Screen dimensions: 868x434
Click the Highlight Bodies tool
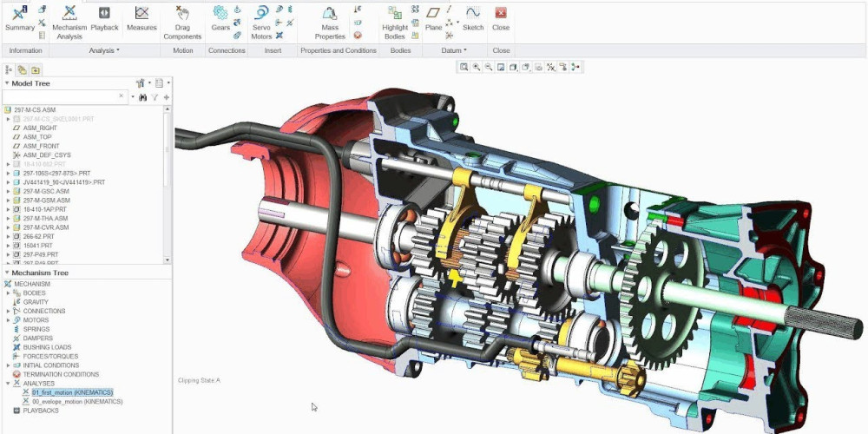[x=395, y=23]
